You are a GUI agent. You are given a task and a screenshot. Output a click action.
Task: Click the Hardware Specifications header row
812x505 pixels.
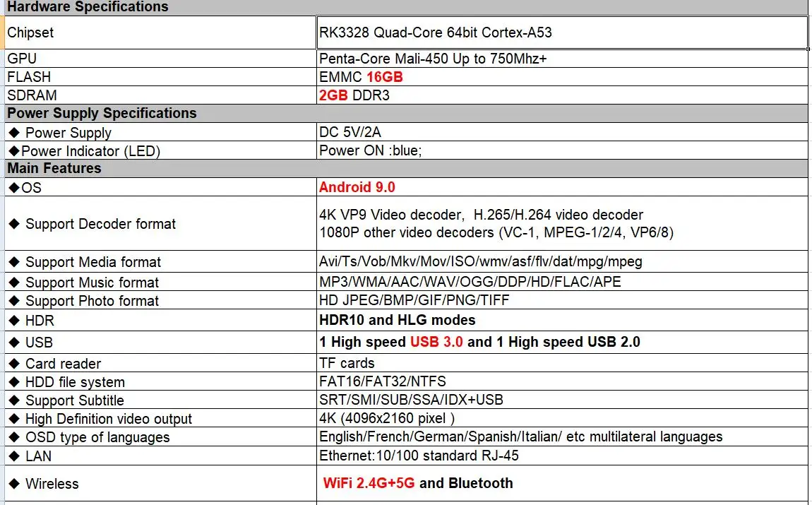pyautogui.click(x=407, y=7)
